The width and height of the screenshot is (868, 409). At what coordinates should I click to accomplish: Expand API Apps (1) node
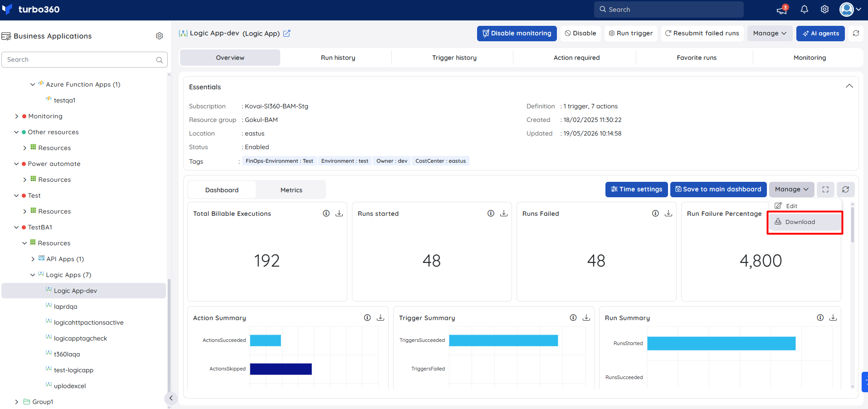tap(33, 259)
